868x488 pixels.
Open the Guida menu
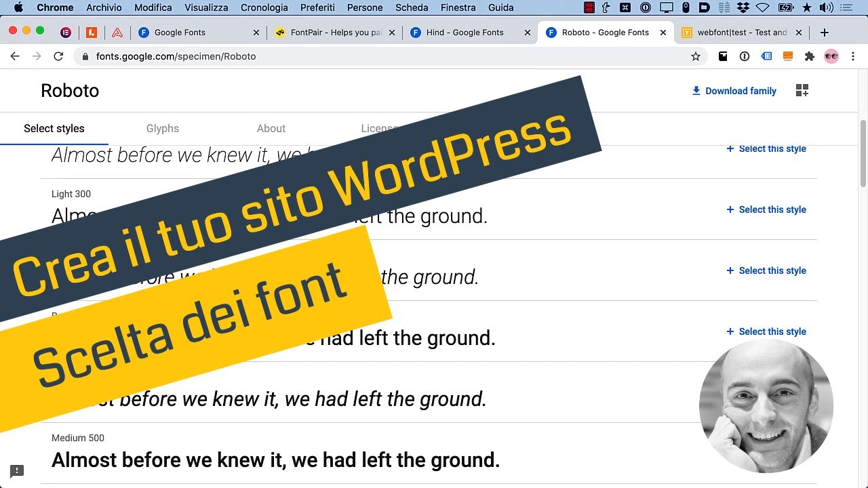coord(501,7)
